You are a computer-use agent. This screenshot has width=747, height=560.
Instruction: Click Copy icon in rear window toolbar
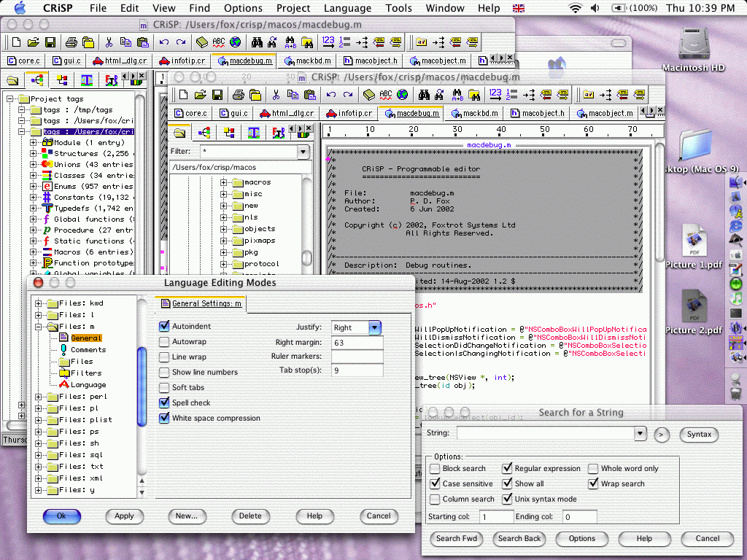tap(125, 42)
